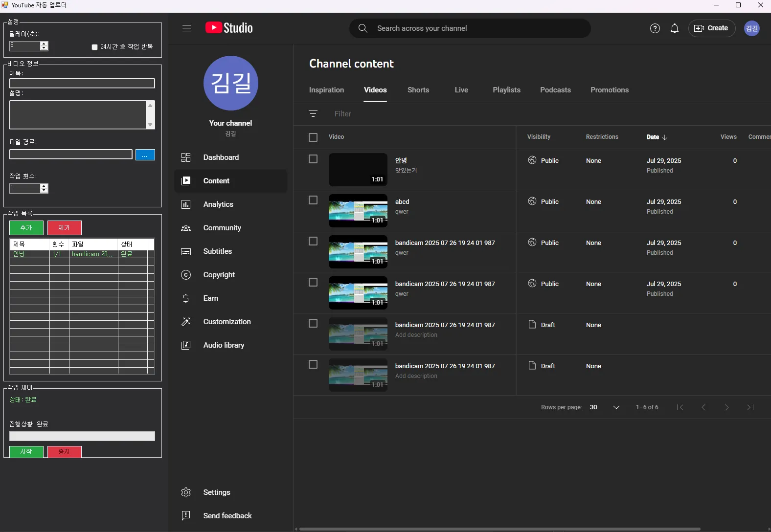Select the checkbox for the abcd video
771x532 pixels.
pyautogui.click(x=313, y=200)
